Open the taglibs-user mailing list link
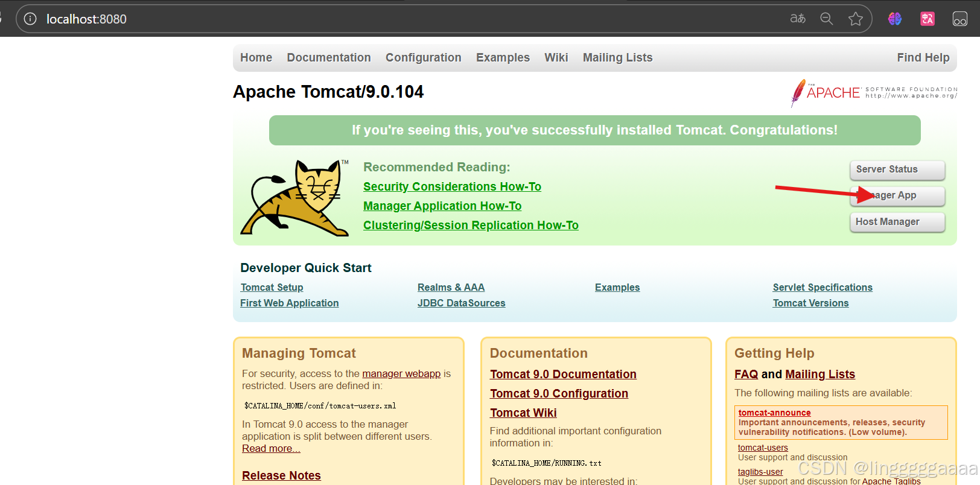 tap(760, 472)
